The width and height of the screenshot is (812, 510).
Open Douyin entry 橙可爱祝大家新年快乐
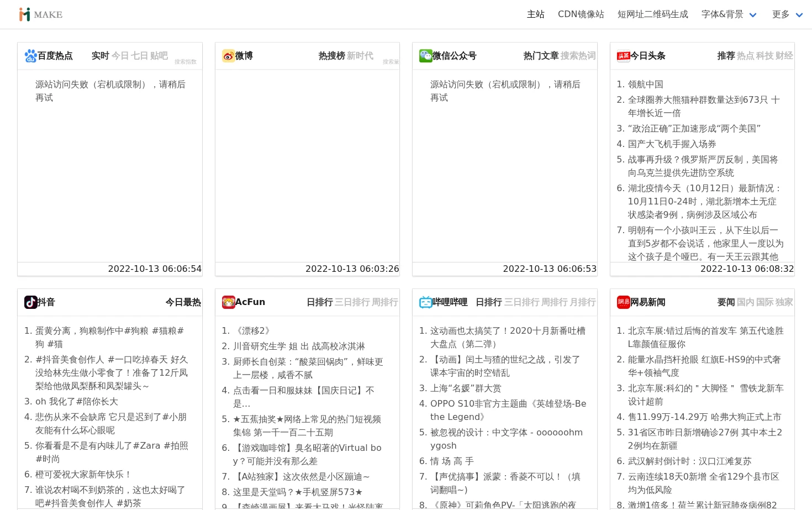click(x=84, y=475)
